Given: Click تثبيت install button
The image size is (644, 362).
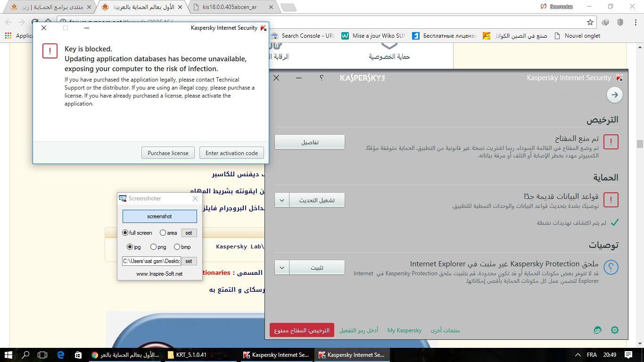Looking at the screenshot, I should [317, 267].
